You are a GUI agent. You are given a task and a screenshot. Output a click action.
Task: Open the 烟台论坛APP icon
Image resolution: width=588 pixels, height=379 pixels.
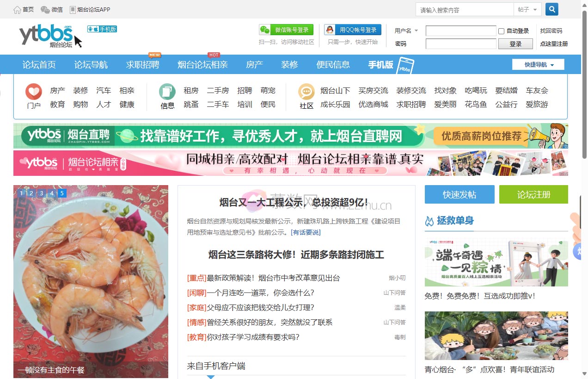click(73, 9)
